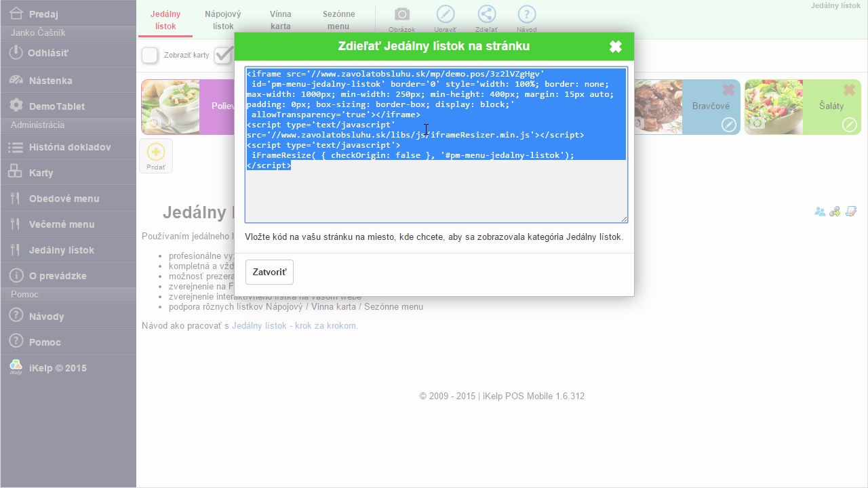Click the Odhlásiť power icon
Screen dimensions: 868x488
(x=16, y=52)
